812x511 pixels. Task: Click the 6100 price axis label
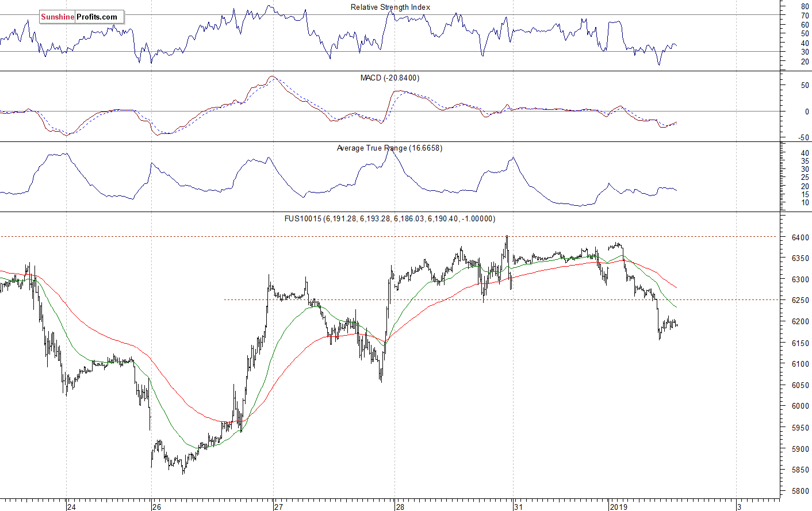[x=800, y=364]
